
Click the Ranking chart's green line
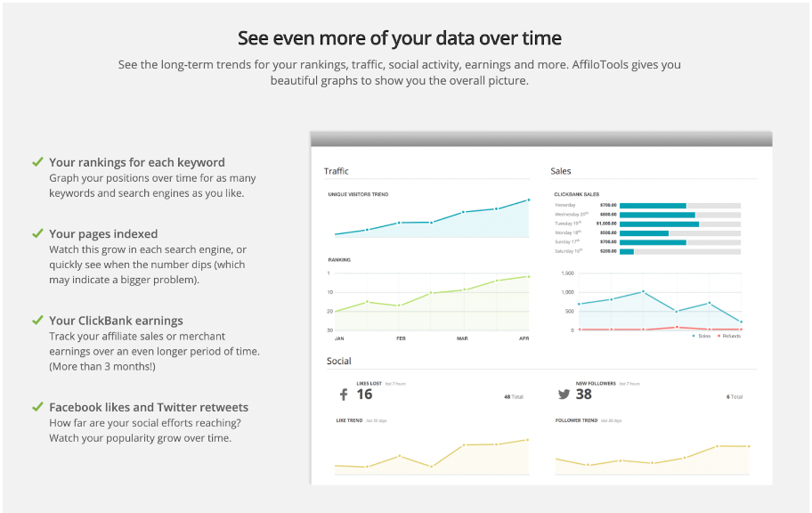432,292
